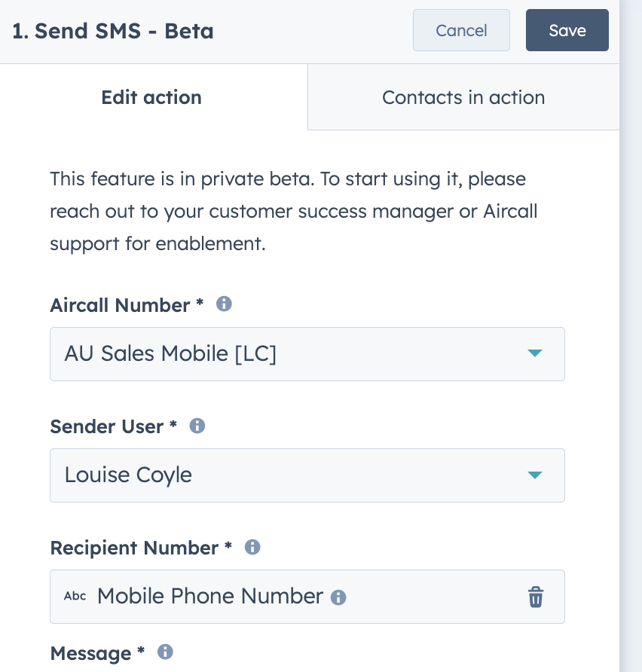This screenshot has width=642, height=672.
Task: Save the Send SMS action
Action: 567,30
